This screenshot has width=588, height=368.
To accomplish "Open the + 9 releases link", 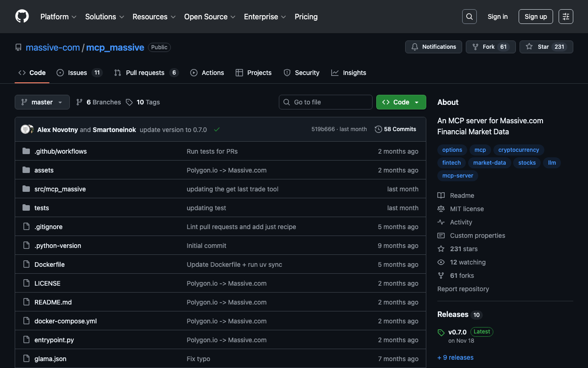I will tap(455, 357).
